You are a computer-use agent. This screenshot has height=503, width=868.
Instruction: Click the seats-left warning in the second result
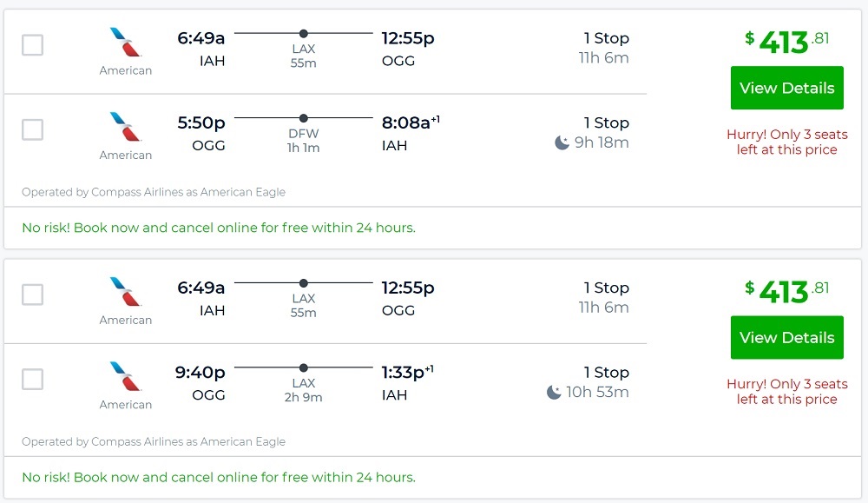point(786,392)
